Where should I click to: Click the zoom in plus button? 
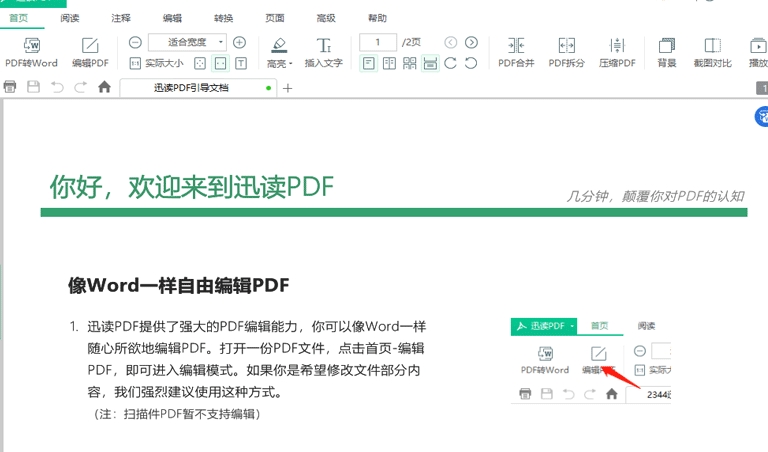click(239, 42)
